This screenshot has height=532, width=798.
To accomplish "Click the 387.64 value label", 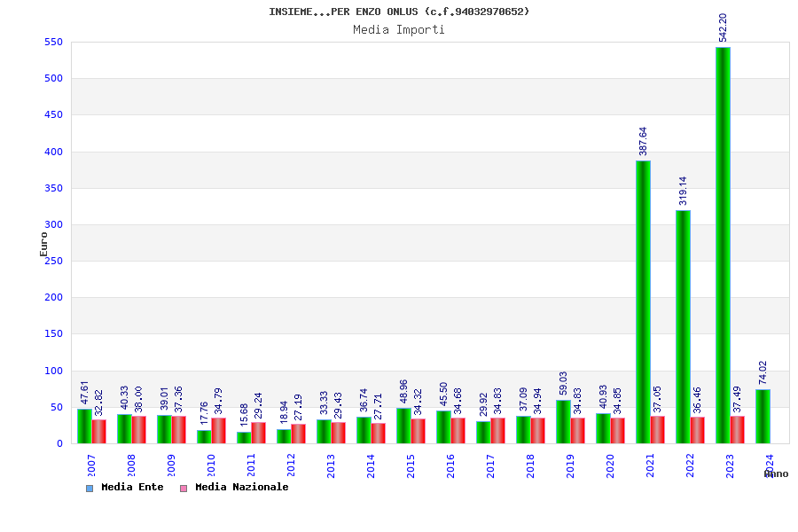I will coord(644,141).
